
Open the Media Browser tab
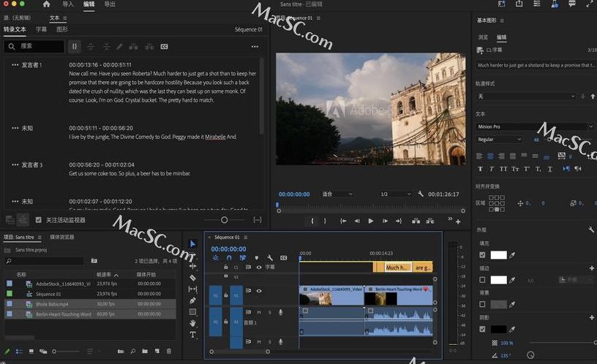62,237
